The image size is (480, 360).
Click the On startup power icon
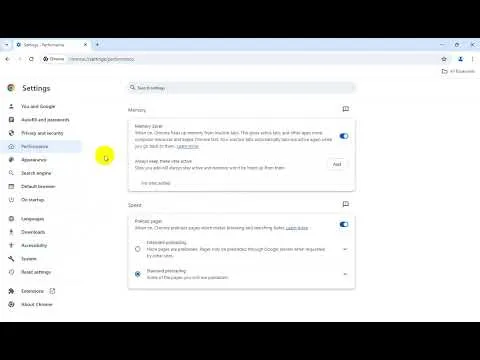[x=11, y=200]
